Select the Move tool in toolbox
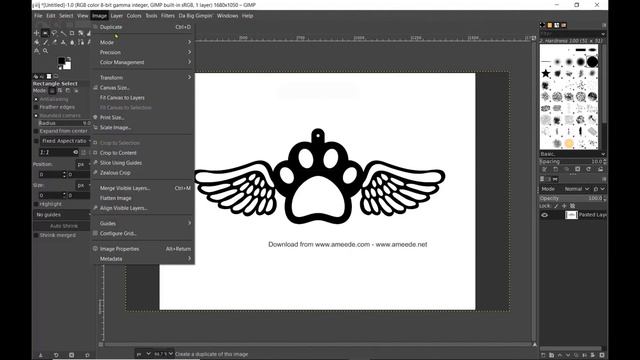Viewport: 640px width, 360px height. point(36,33)
